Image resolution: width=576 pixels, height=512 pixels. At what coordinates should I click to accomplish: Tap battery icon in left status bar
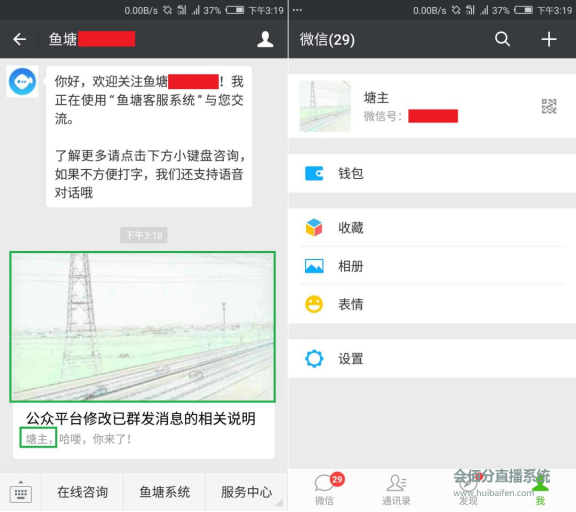[x=235, y=10]
